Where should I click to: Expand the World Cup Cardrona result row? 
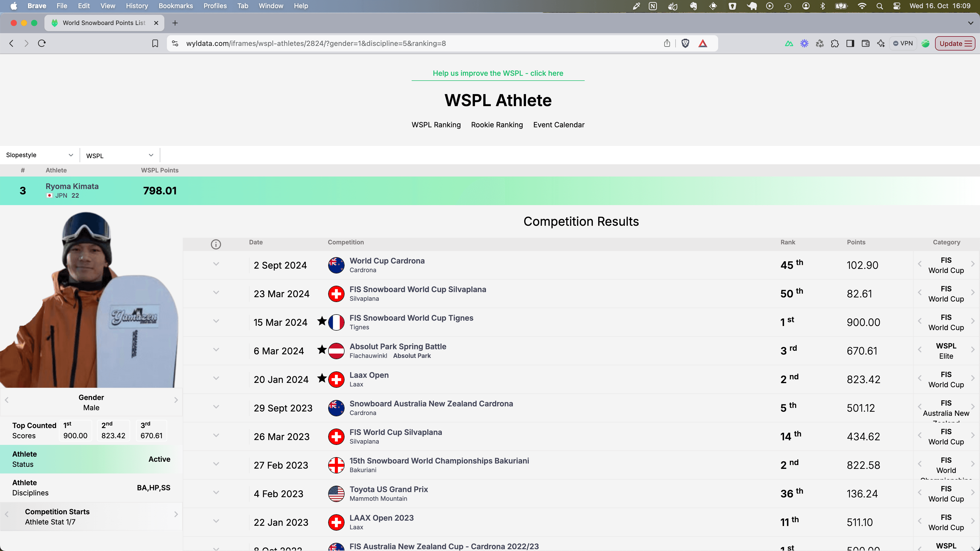pyautogui.click(x=216, y=264)
